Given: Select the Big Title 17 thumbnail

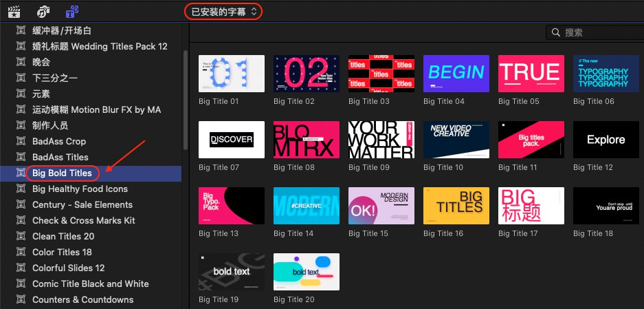Looking at the screenshot, I should click(x=531, y=206).
